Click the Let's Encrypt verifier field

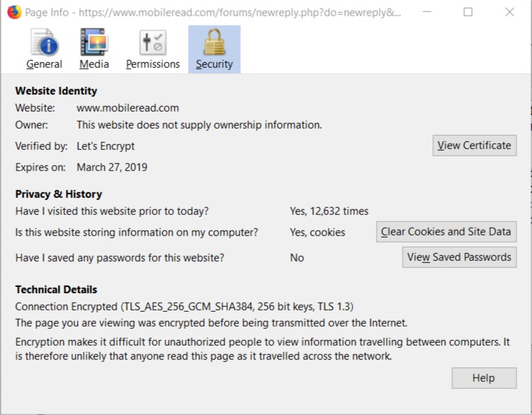tap(105, 146)
